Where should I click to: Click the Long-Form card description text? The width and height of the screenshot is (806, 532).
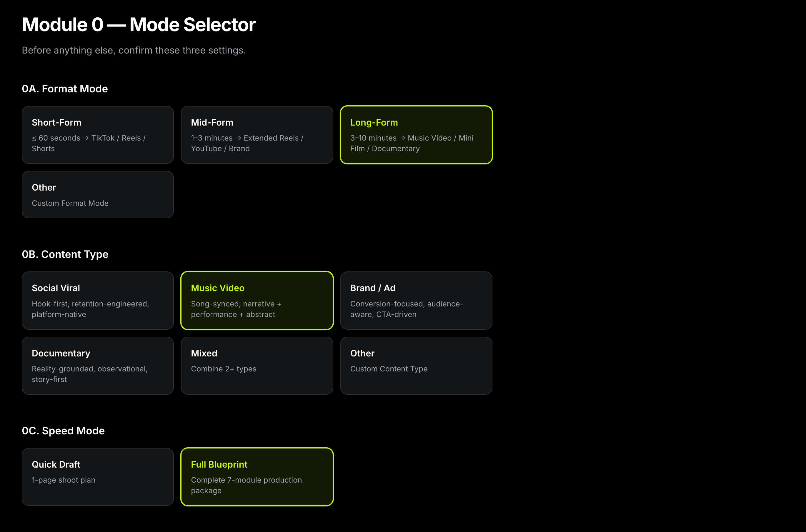coord(412,143)
